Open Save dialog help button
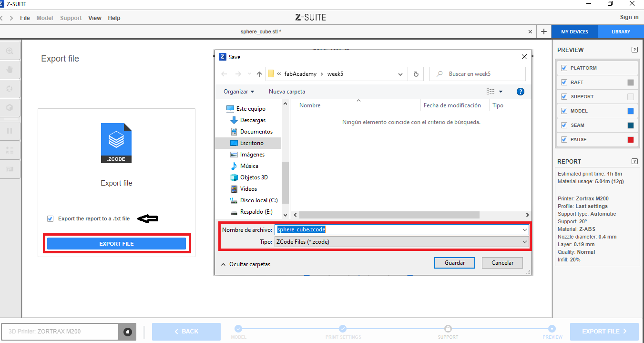644x343 pixels. click(x=521, y=92)
